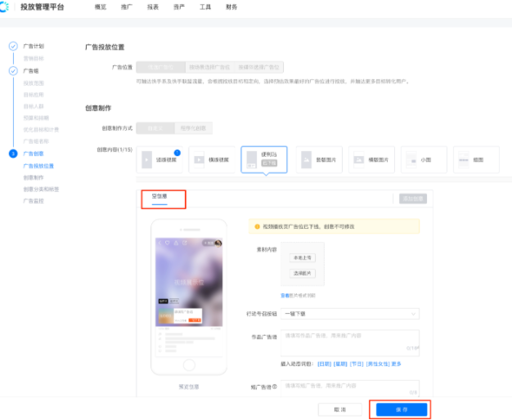Jump to 广告投放位置 in sidebar
This screenshot has height=420, width=512.
[38, 166]
